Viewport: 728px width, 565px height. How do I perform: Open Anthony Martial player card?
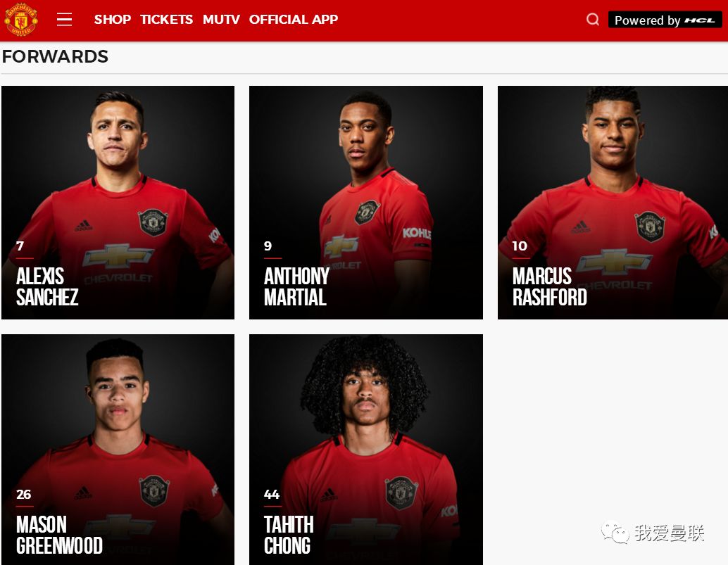pos(366,202)
